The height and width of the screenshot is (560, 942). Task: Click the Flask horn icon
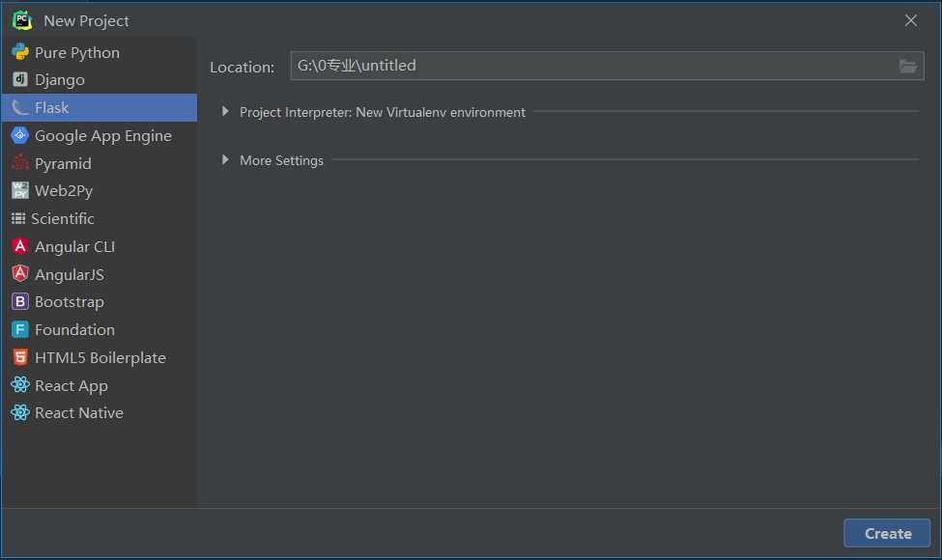coord(20,107)
